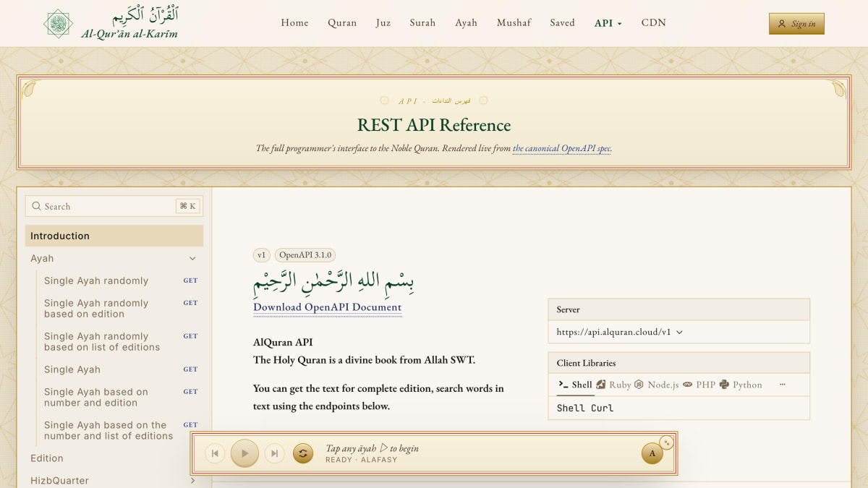Open the Ayah nav item
868x488 pixels.
[466, 23]
